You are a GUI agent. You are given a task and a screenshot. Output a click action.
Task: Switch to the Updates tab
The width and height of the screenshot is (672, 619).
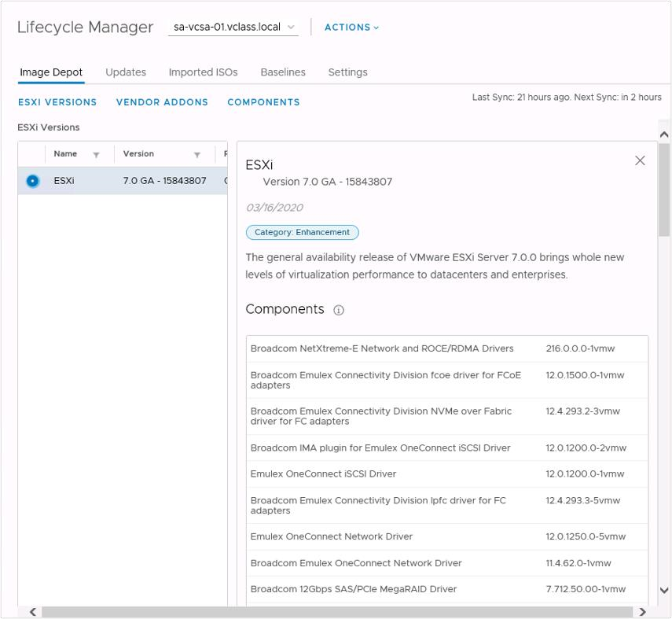click(126, 72)
